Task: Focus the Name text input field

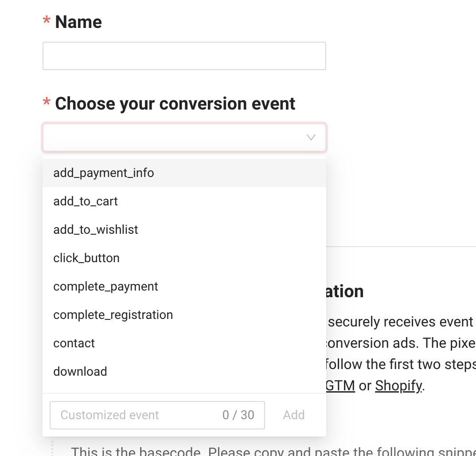Action: click(x=184, y=56)
